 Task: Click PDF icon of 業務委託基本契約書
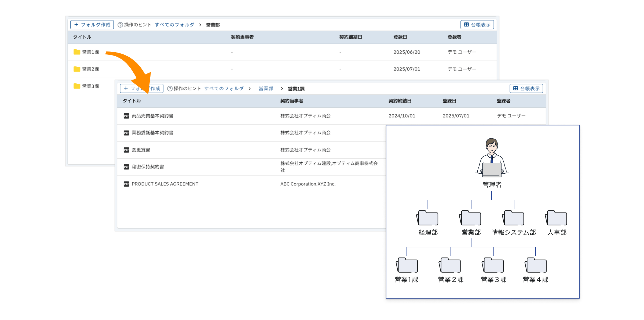tap(126, 133)
